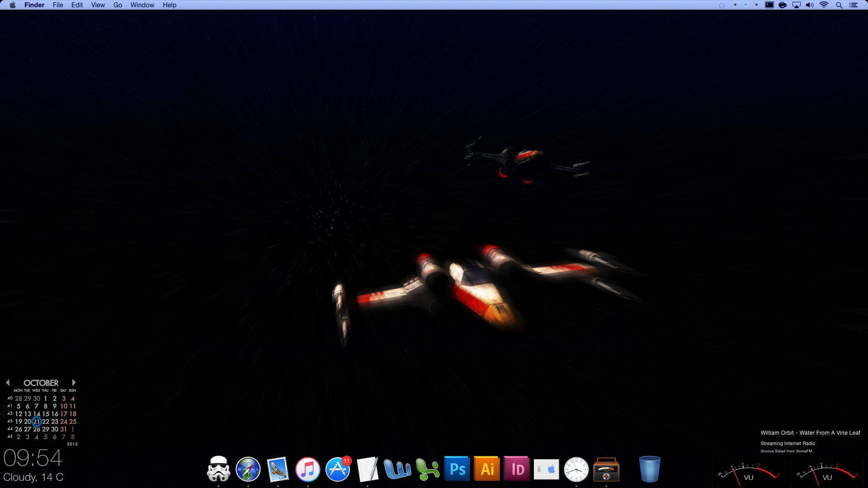Image resolution: width=868 pixels, height=488 pixels.
Task: Open System Preferences from the Dock
Action: pyautogui.click(x=546, y=469)
